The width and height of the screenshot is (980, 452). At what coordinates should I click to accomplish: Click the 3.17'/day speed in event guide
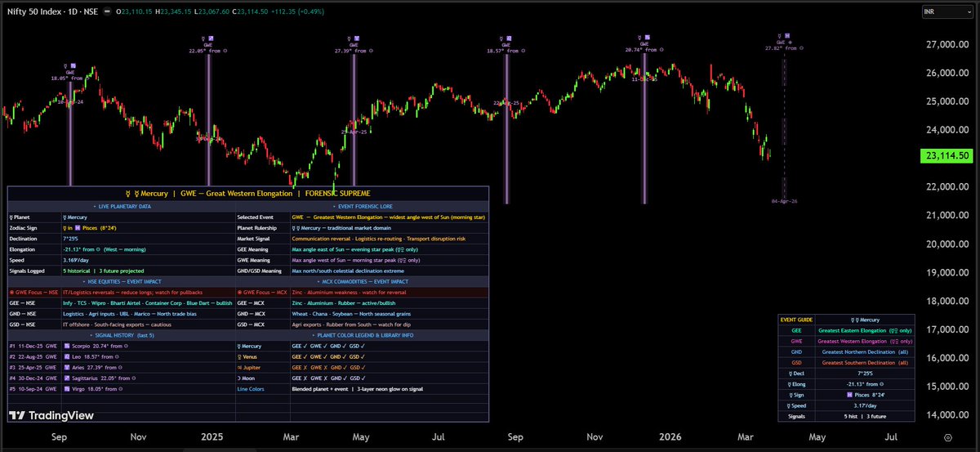[x=864, y=405]
